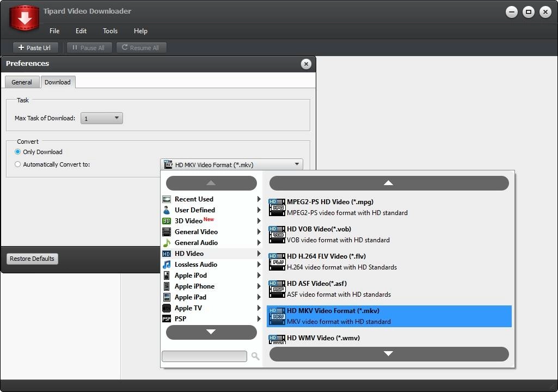558x392 pixels.
Task: Click the MKV icon in the format combo box
Action: pyautogui.click(x=168, y=164)
